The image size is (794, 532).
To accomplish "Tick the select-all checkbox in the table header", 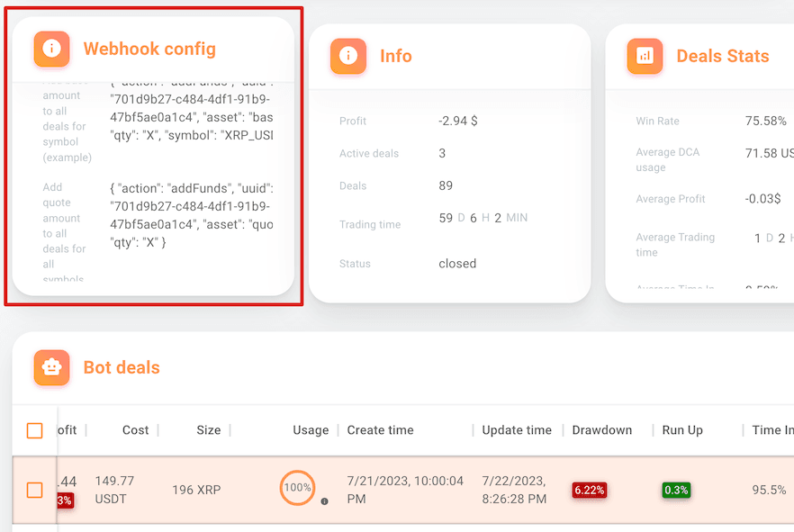I will pos(35,430).
